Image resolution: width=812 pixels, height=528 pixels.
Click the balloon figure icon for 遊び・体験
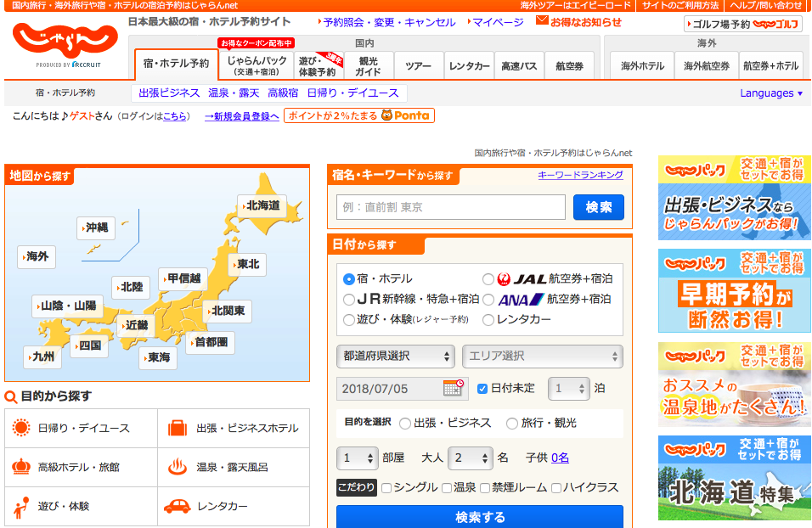click(x=21, y=508)
